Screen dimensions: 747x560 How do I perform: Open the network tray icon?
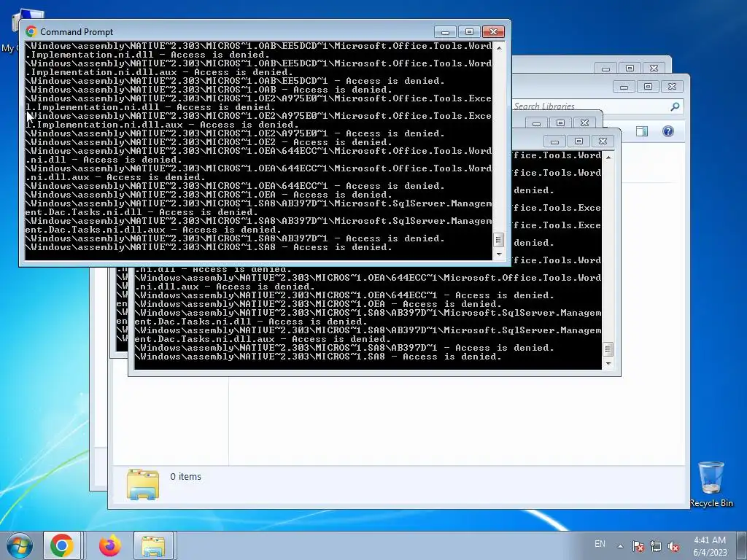coord(656,546)
